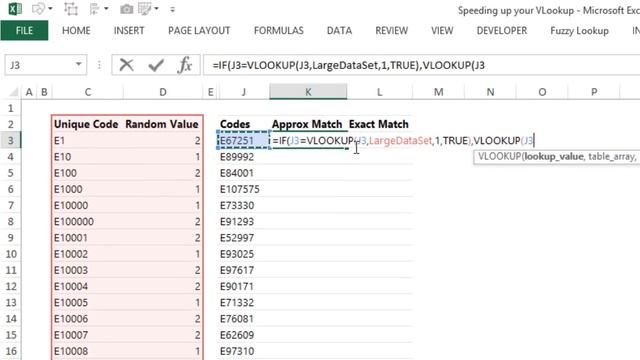Click the cell containing E91293
The height and width of the screenshot is (360, 640).
pos(244,222)
